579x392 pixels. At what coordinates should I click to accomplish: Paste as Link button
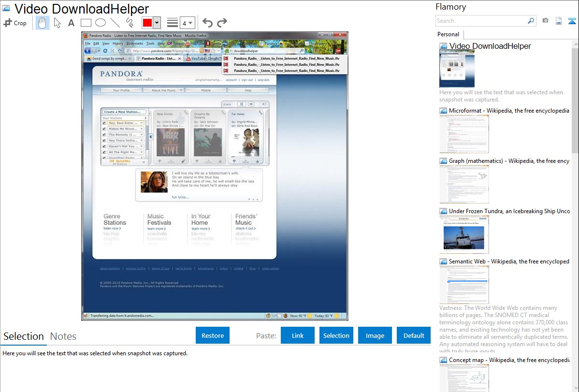298,335
